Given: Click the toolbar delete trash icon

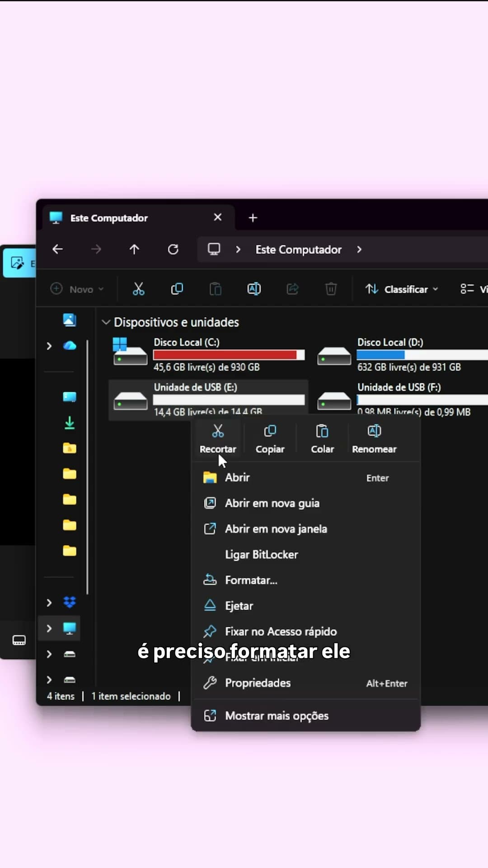Looking at the screenshot, I should 331,289.
